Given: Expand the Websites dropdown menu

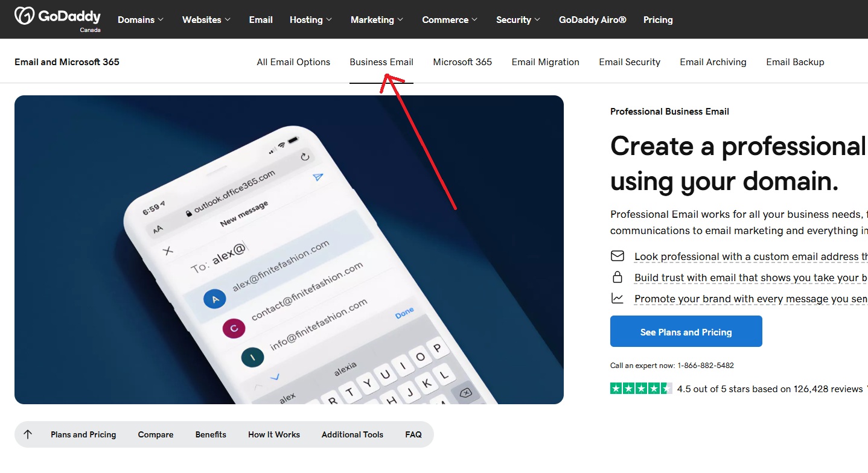Looking at the screenshot, I should pos(206,20).
